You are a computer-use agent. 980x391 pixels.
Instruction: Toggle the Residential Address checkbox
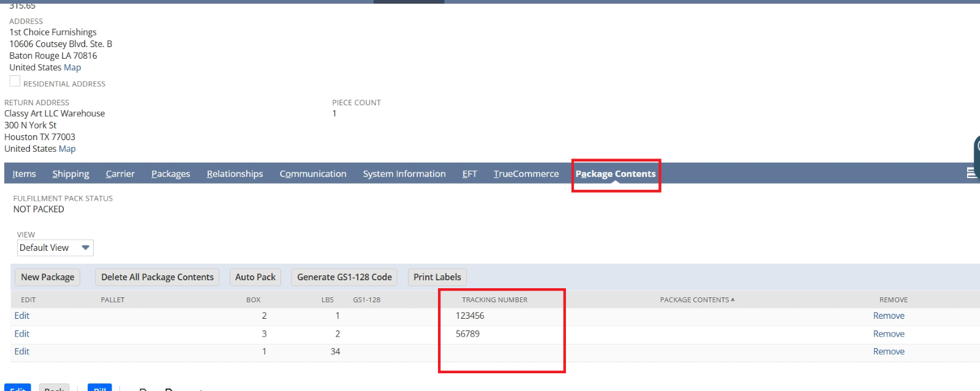pyautogui.click(x=15, y=81)
